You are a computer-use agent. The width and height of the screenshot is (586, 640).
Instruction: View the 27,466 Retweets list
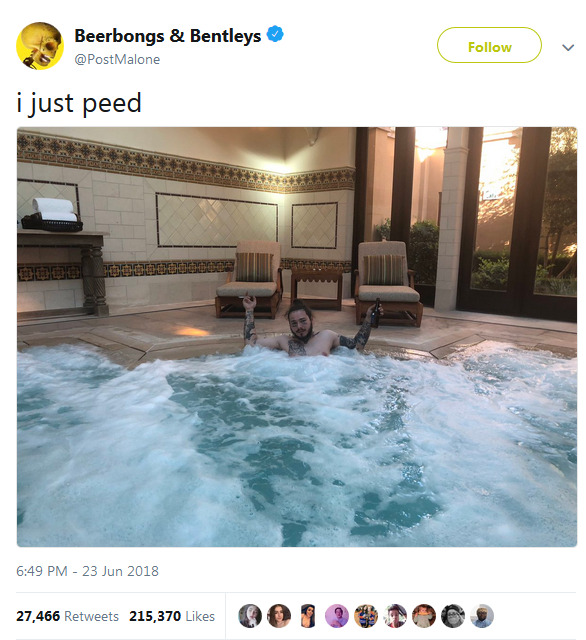(67, 616)
